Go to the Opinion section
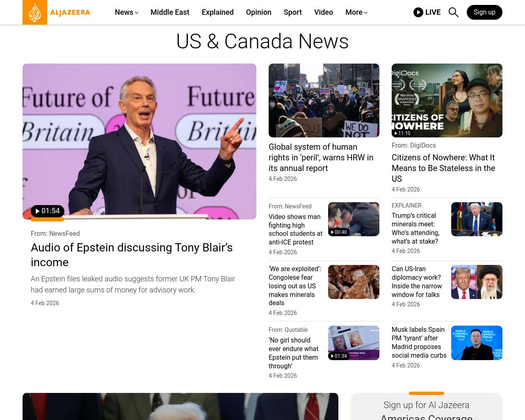 click(x=258, y=12)
